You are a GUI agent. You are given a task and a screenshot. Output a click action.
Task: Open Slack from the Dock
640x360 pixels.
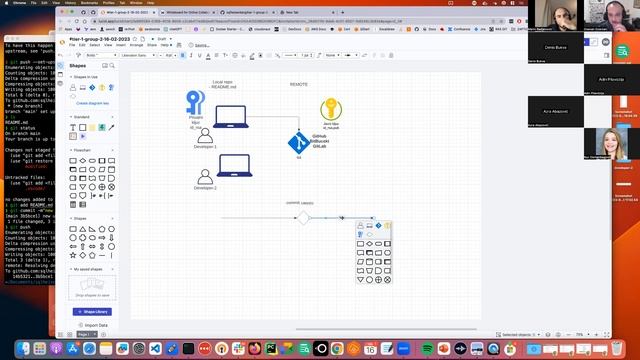click(x=238, y=349)
